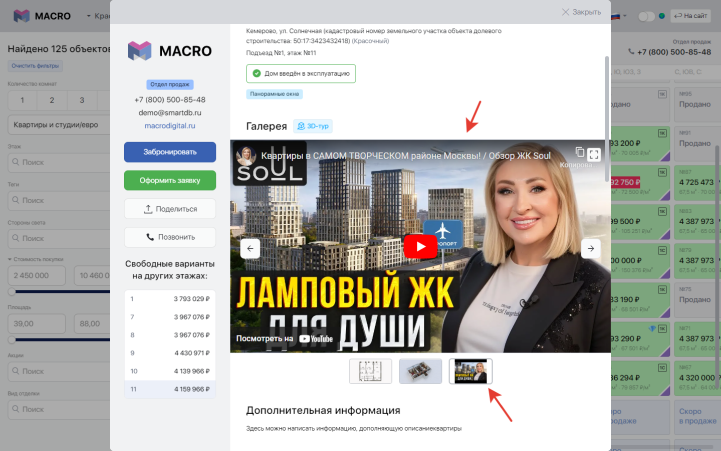Close the apartment details modal
Image resolution: width=721 pixels, height=451 pixels.
[x=581, y=12]
